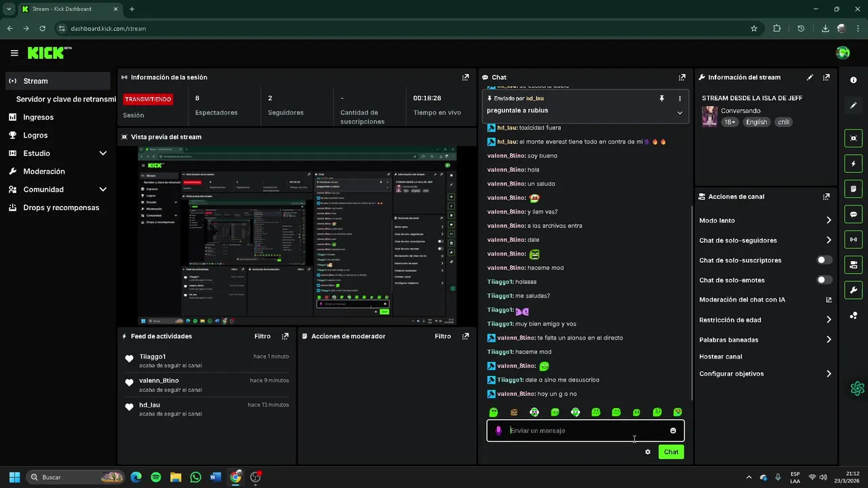868x488 pixels.
Task: Open Restricción de edad options arrow
Action: coord(829,320)
